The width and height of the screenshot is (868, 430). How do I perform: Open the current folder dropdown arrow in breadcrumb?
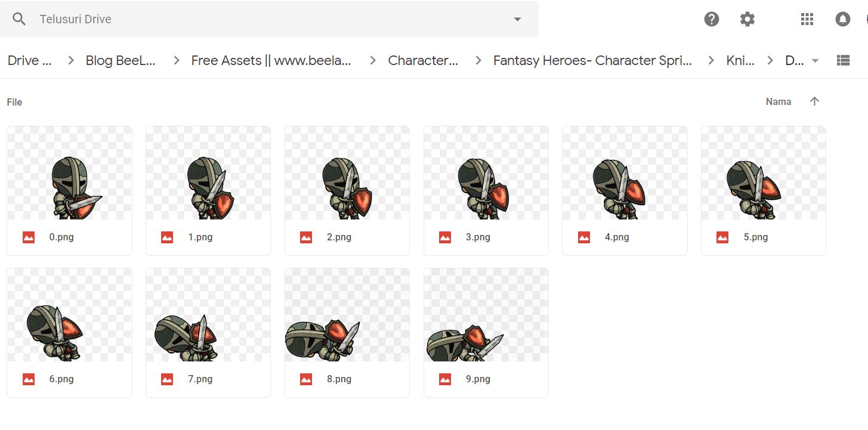coord(816,60)
